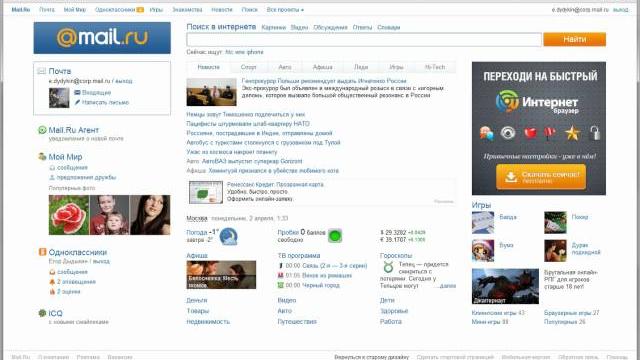Click the Телец horoscope sign icon

click(x=388, y=267)
